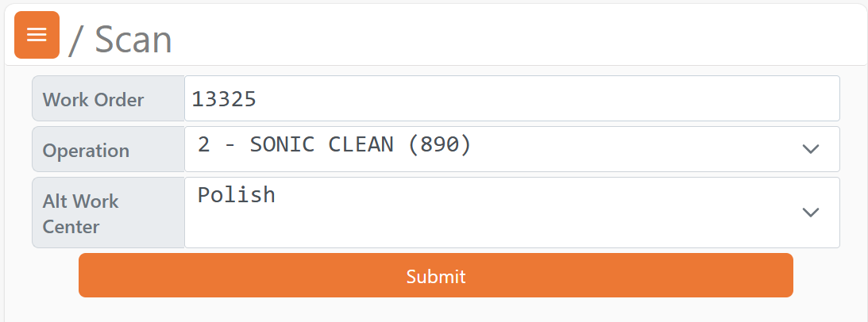868x322 pixels.
Task: Click the "Work Order" label
Action: point(93,100)
